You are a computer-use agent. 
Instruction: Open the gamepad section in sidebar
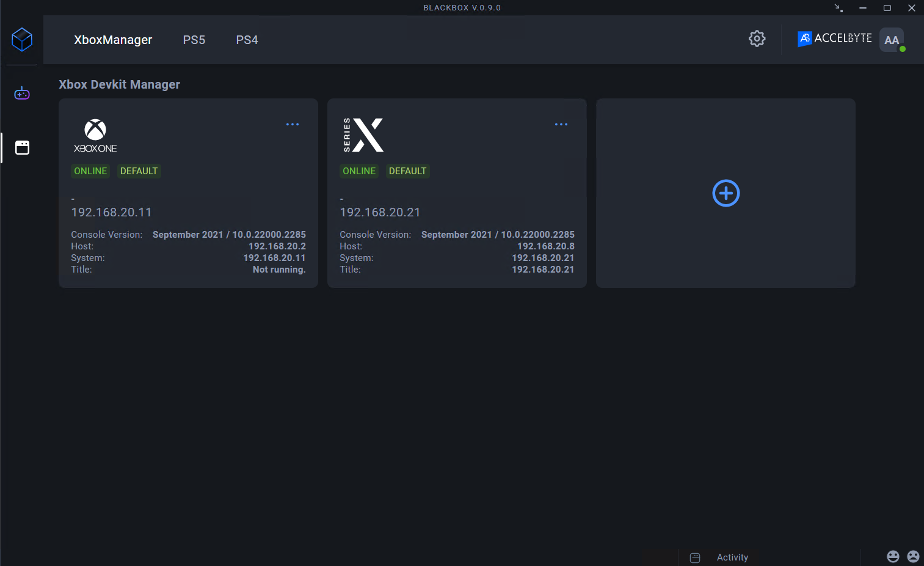(x=22, y=94)
